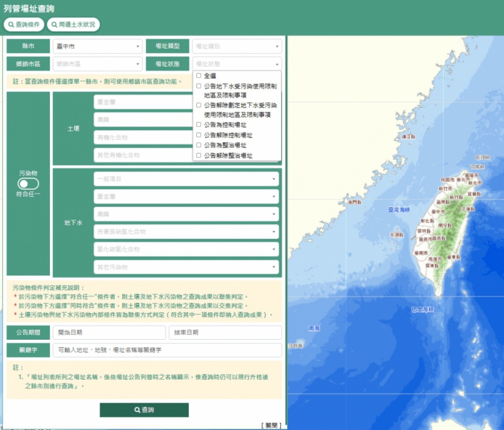This screenshot has width=504, height=430.
Task: Tick the 公告解除控制場址 checkbox
Action: (199, 135)
